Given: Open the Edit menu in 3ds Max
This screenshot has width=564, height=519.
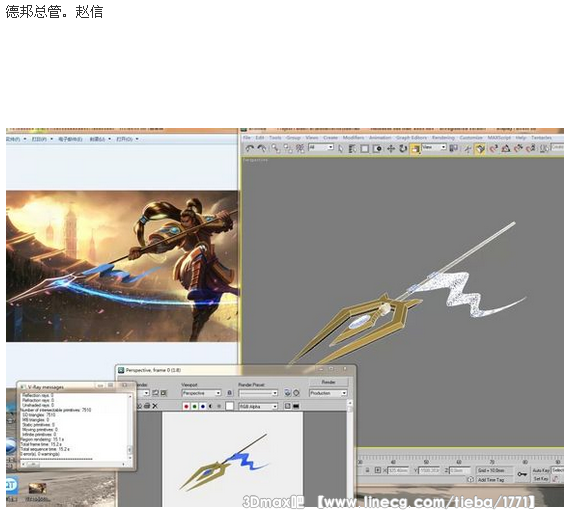Looking at the screenshot, I should click(x=260, y=138).
